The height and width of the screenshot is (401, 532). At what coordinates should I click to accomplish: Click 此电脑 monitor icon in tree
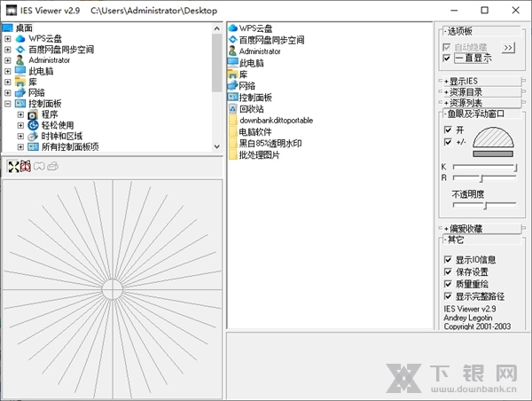[20, 71]
